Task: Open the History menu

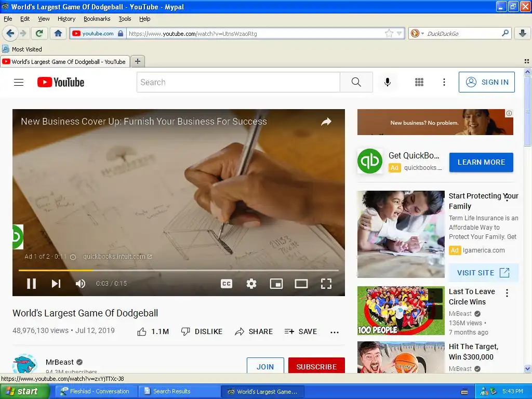Action: 66,19
